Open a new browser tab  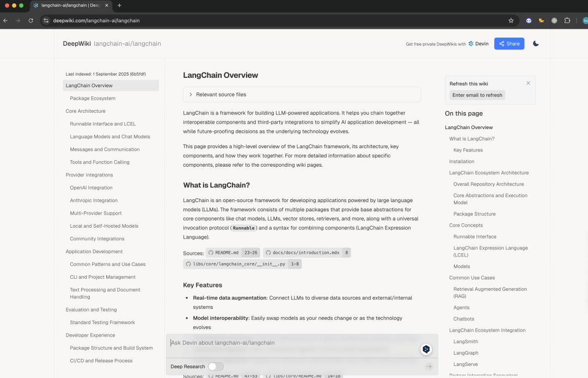click(119, 6)
